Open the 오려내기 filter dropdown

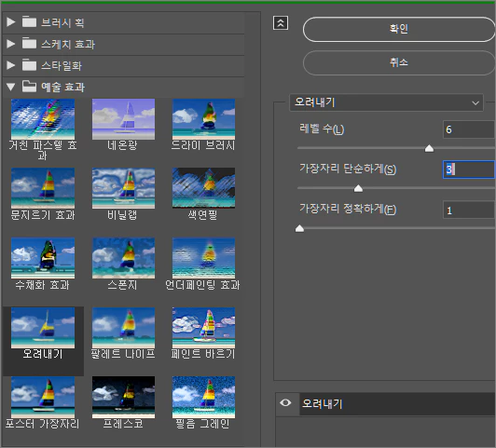pyautogui.click(x=386, y=102)
